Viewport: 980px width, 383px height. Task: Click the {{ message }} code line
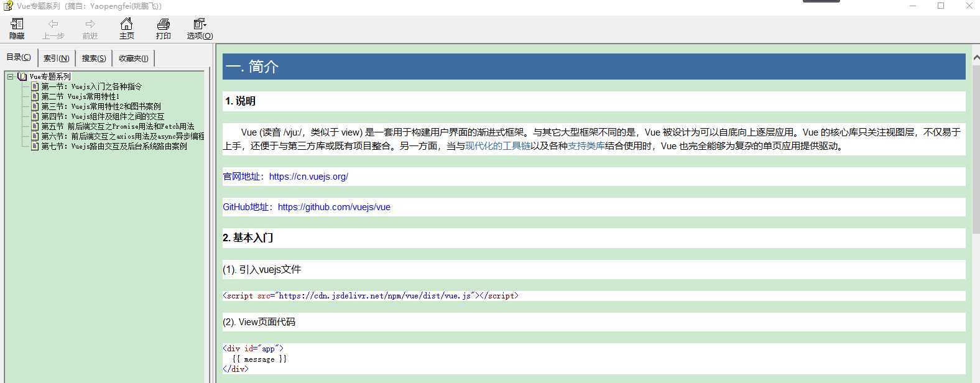coord(259,359)
